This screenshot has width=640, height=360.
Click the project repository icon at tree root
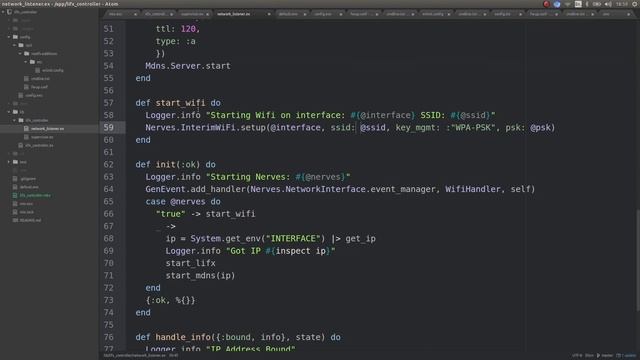click(9, 12)
